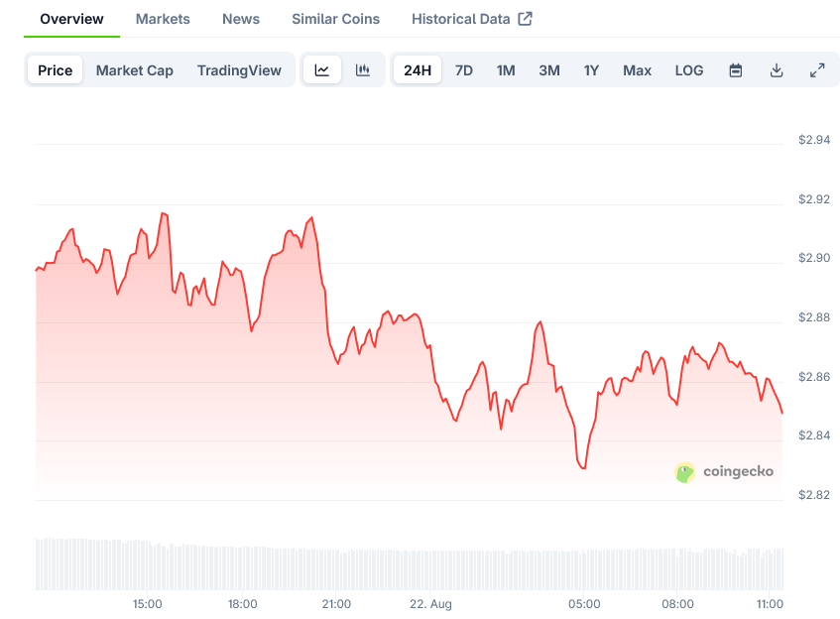This screenshot has width=840, height=619.
Task: Open the Historical Data tab
Action: point(461,19)
